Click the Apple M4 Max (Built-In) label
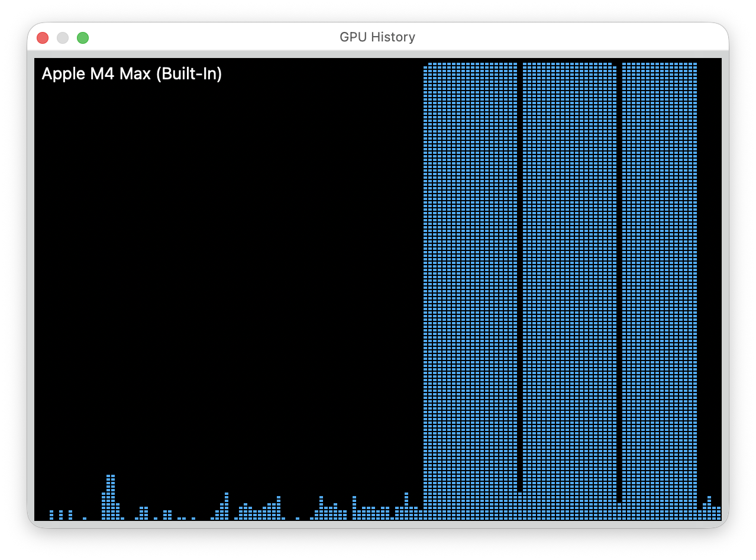This screenshot has width=756, height=560. pyautogui.click(x=132, y=74)
